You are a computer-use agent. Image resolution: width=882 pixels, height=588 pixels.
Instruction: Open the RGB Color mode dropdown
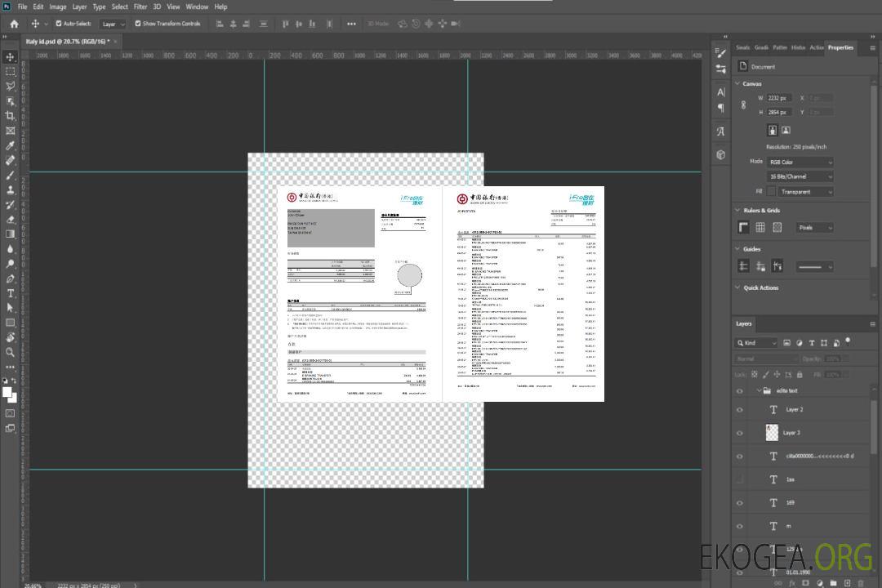pyautogui.click(x=800, y=162)
